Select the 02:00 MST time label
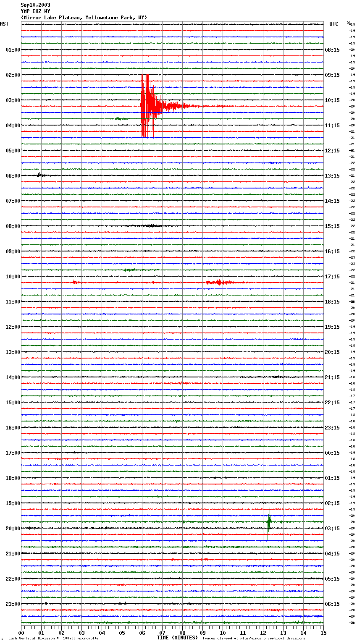Screen dimensions: 357x644 [13, 75]
